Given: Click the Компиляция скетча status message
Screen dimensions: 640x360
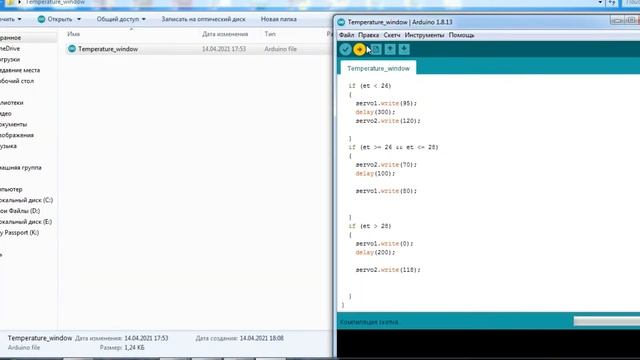Looking at the screenshot, I should 369,322.
